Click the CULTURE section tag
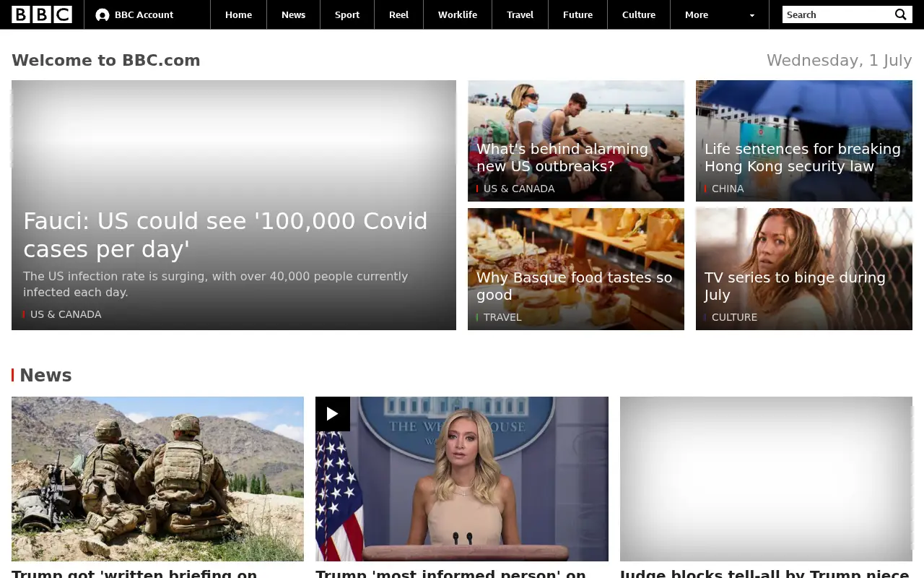The height and width of the screenshot is (578, 924). (734, 317)
